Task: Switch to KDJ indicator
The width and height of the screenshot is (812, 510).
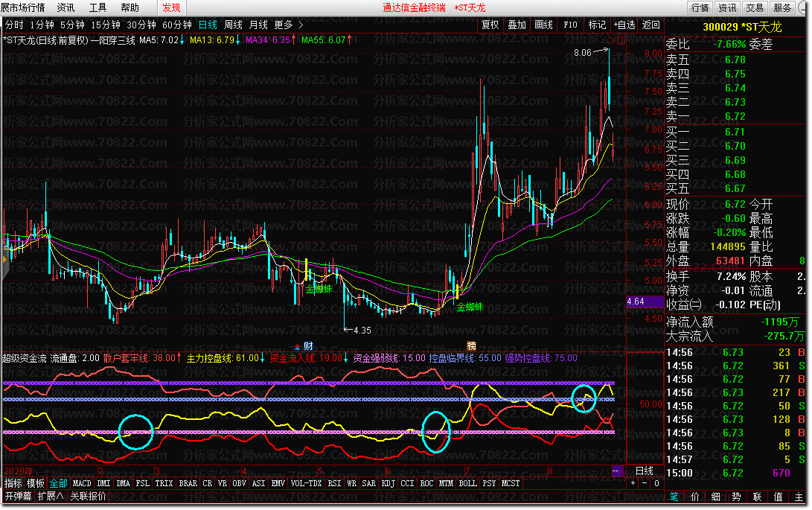Action: tap(388, 483)
